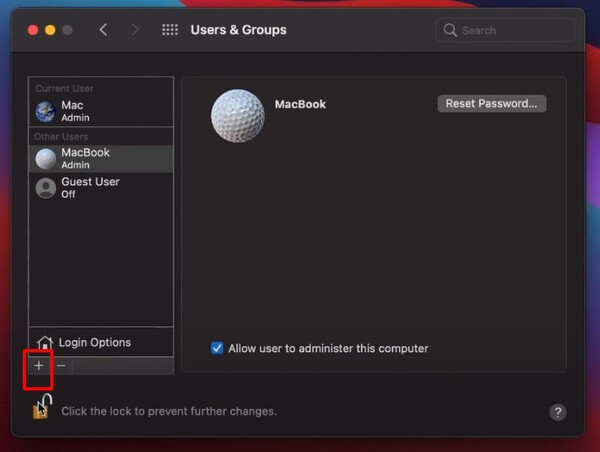Add a new user with the plus button
The width and height of the screenshot is (600, 452).
[39, 366]
